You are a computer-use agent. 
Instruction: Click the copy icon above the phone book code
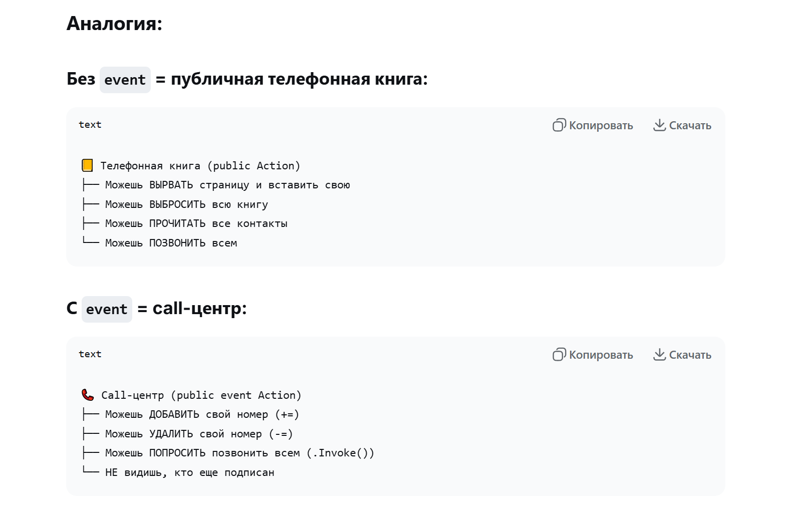coord(559,125)
